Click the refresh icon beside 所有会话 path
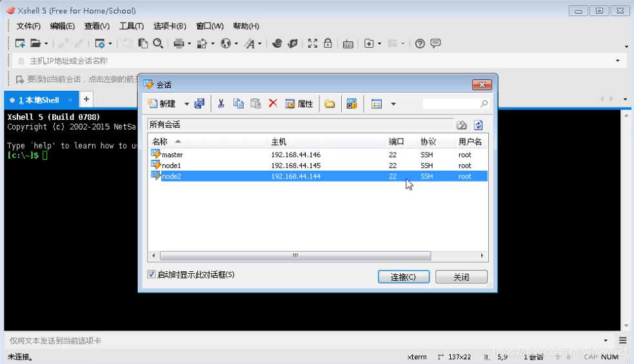Image resolution: width=634 pixels, height=364 pixels. coord(479,125)
